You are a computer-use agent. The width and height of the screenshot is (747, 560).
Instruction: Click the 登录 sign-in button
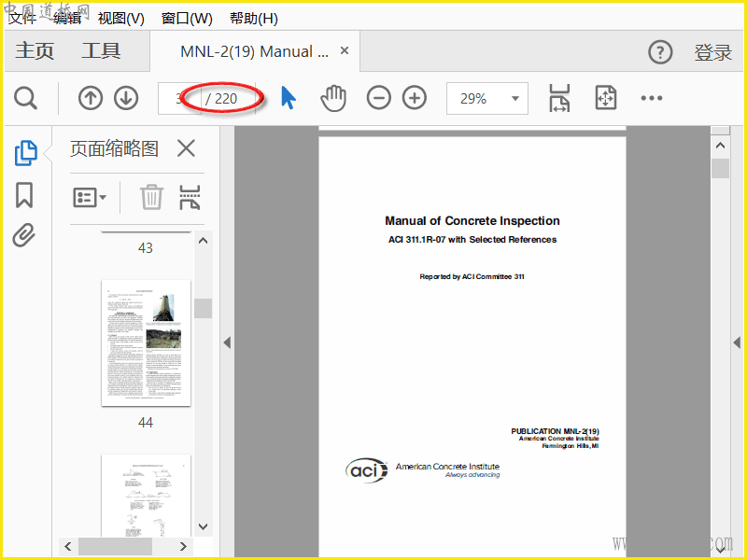click(712, 52)
